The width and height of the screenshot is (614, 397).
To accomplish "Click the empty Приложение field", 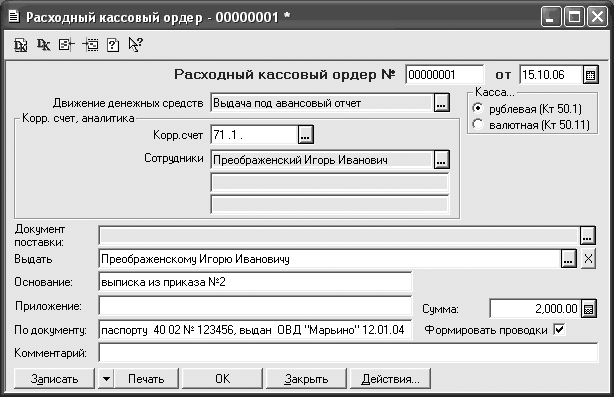I will (x=255, y=306).
